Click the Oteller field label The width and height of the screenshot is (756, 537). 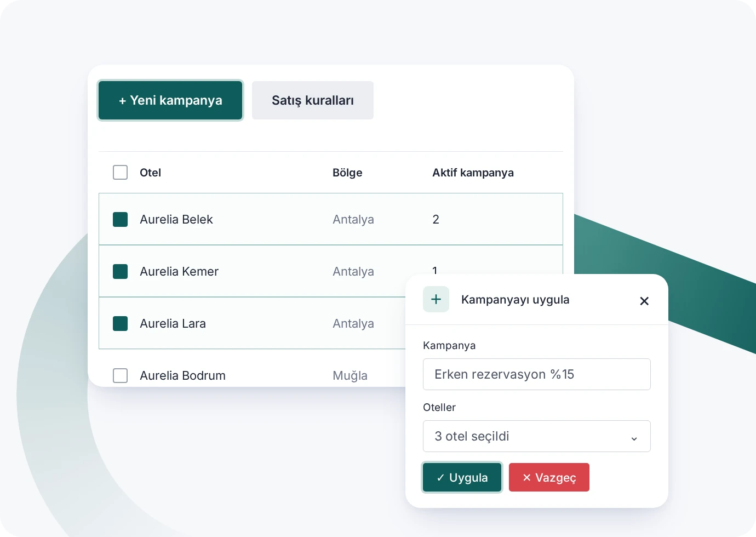click(439, 407)
